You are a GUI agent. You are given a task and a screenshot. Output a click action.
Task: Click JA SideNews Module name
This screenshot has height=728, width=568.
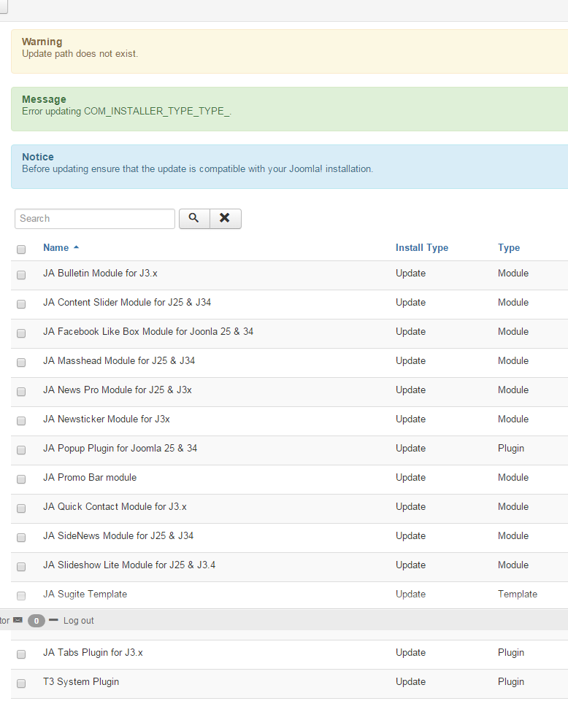tap(118, 535)
